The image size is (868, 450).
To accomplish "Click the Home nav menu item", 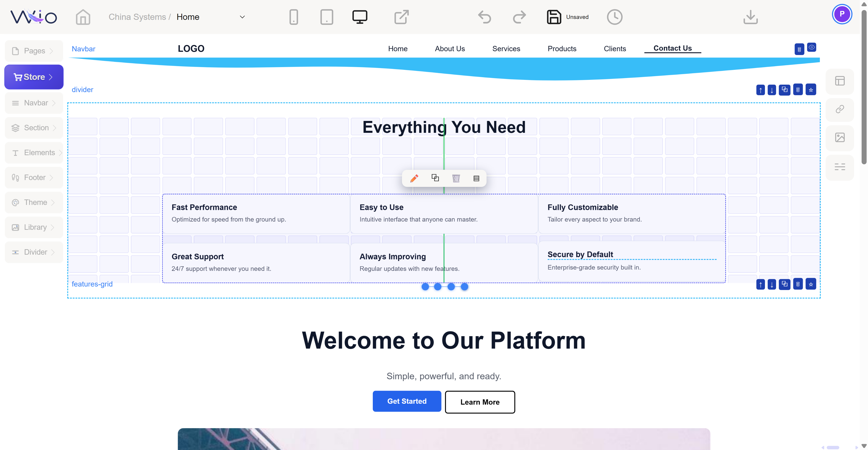I will pyautogui.click(x=398, y=49).
